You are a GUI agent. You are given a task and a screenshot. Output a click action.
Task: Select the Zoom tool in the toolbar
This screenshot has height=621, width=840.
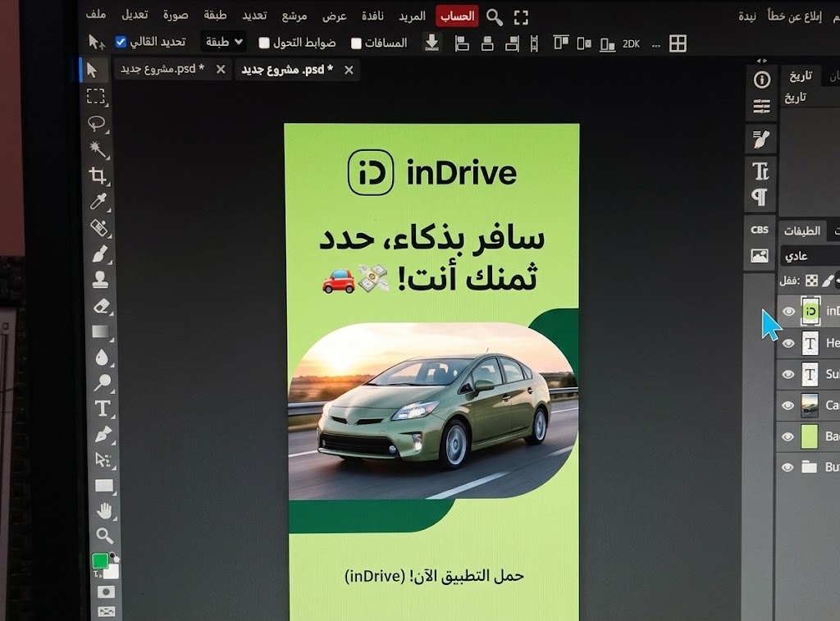tap(104, 535)
